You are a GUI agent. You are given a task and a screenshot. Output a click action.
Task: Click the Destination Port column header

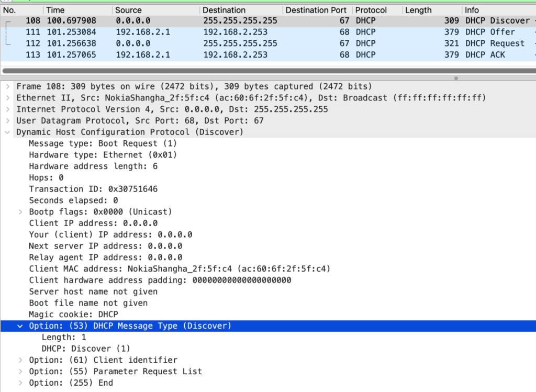click(x=316, y=9)
